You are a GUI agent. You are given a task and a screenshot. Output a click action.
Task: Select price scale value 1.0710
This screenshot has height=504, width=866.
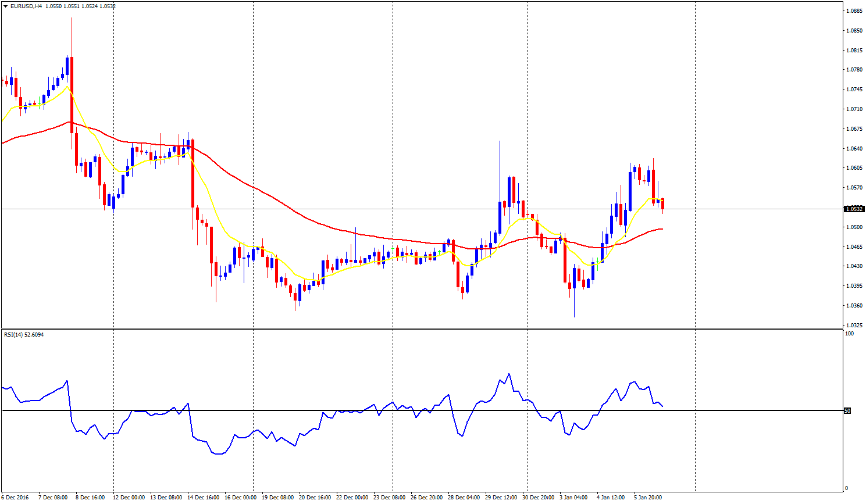click(x=854, y=109)
